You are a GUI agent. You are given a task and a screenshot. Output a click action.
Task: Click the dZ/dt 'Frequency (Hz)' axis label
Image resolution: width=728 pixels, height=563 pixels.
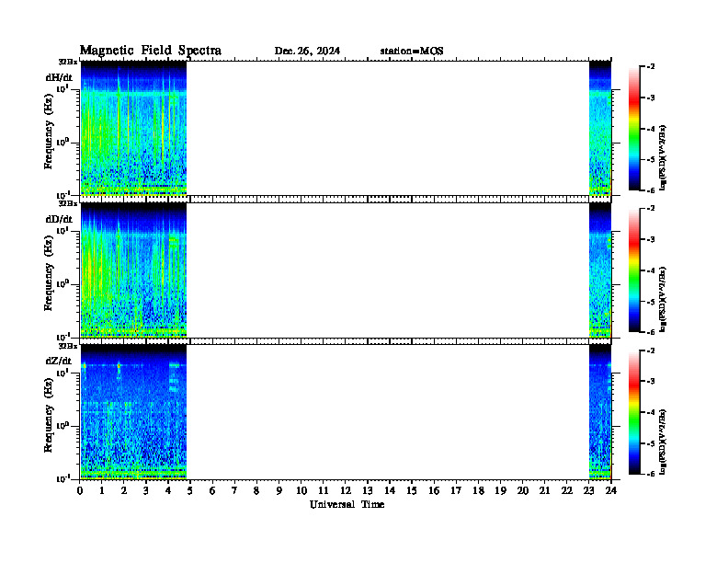49,415
